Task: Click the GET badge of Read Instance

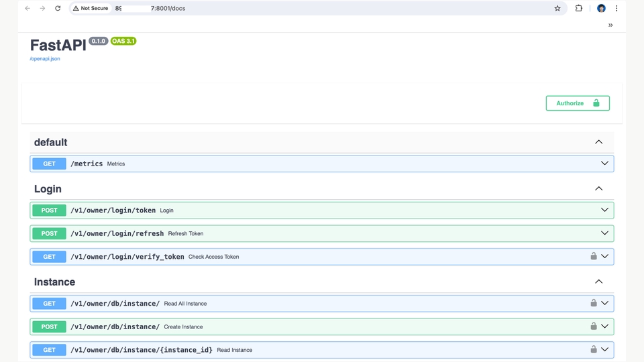Action: click(x=49, y=350)
